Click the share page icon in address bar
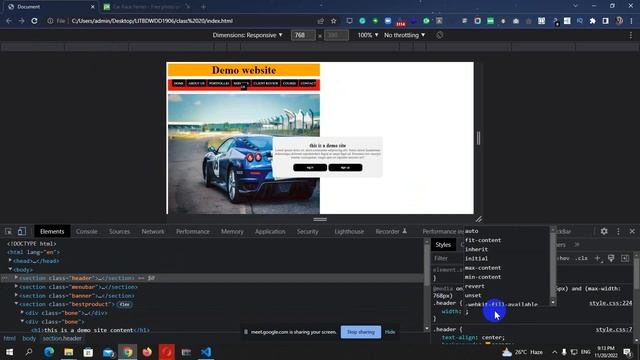Image resolution: width=640 pixels, height=360 pixels. (x=320, y=21)
